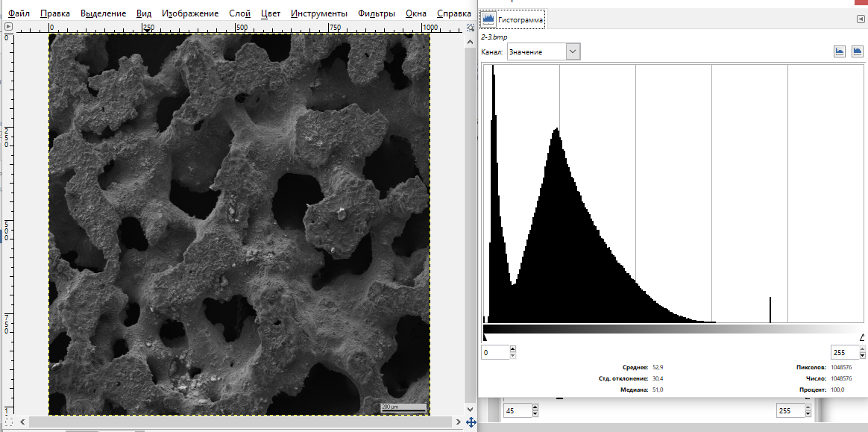Click the histogram minimum value field showing 0
This screenshot has width=868, height=432.
click(495, 352)
